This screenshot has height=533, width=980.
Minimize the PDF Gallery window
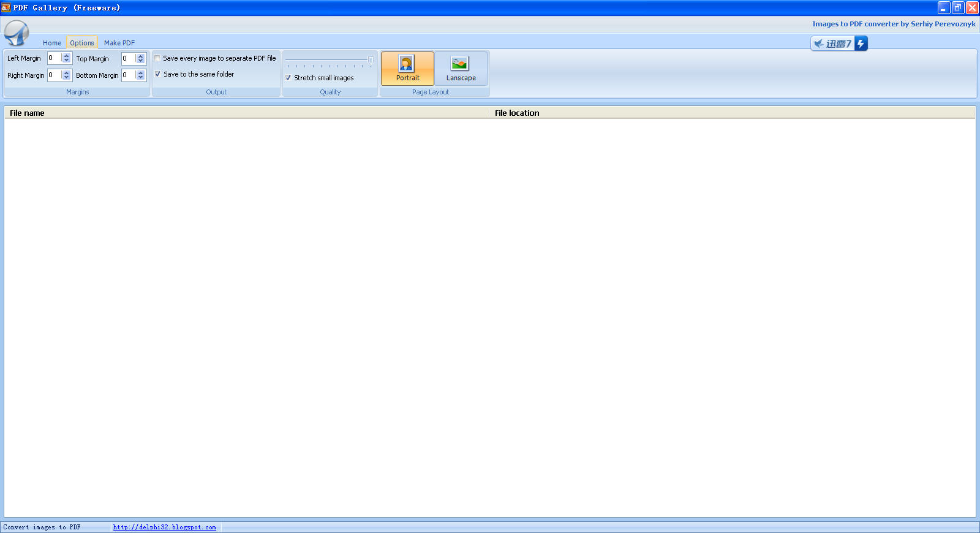944,8
